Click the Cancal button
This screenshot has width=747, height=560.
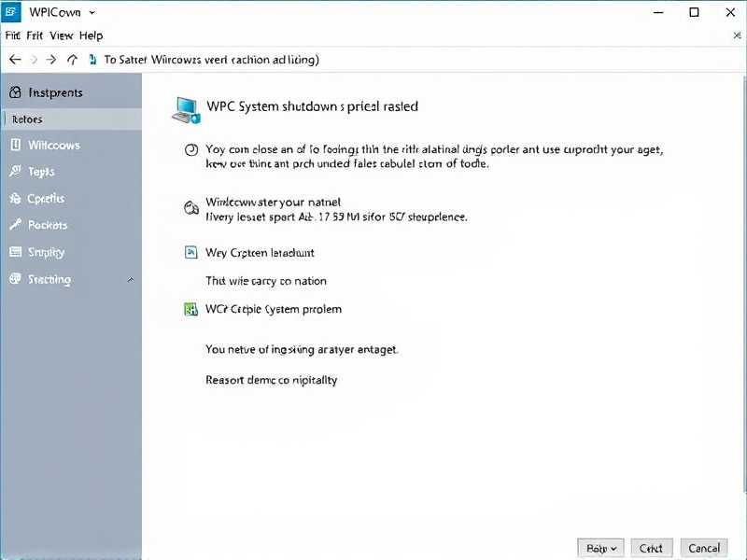(x=705, y=548)
